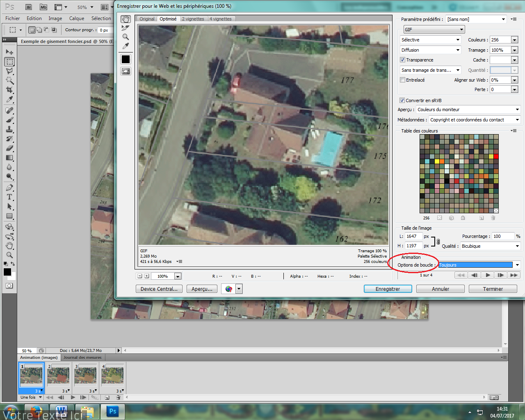Lock selected color in color table
The width and height of the screenshot is (525, 420).
pyautogui.click(x=463, y=218)
